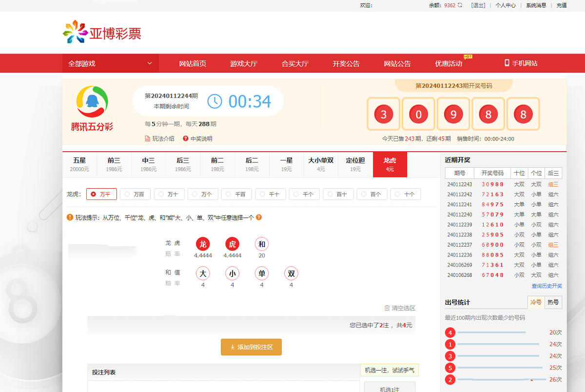Click the drawn number ball 0

tap(418, 115)
